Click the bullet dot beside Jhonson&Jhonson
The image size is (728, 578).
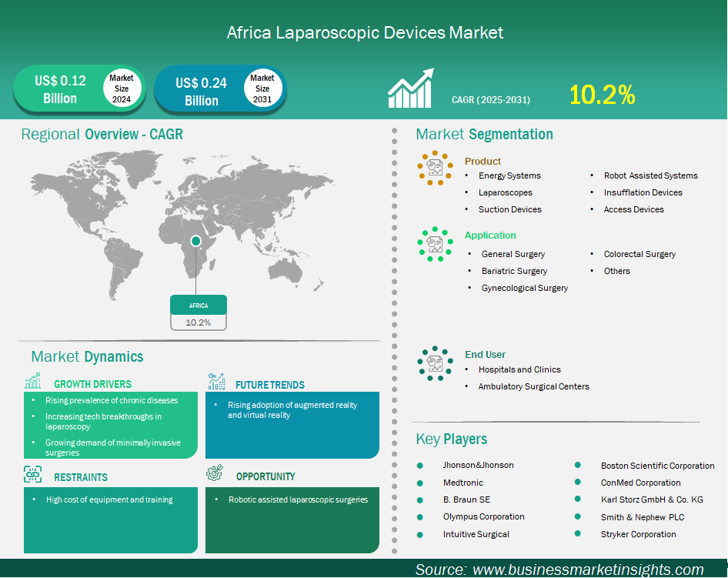[420, 466]
